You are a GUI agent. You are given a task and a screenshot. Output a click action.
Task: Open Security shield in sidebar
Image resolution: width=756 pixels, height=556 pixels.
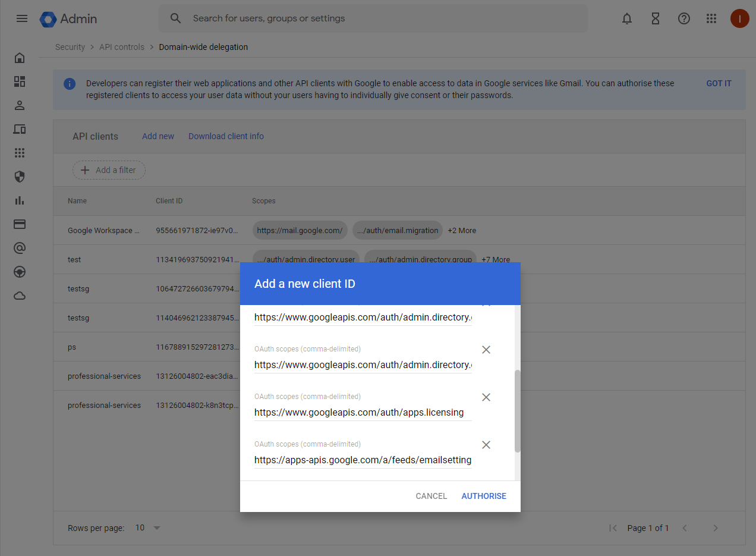pos(20,177)
